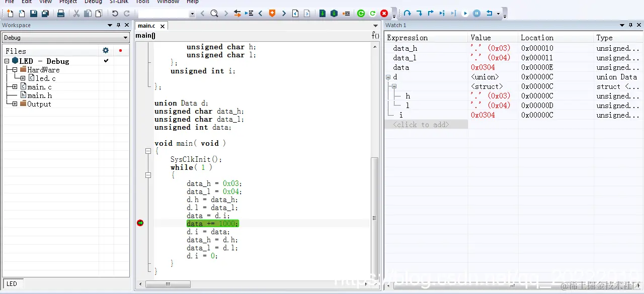Expand the Output folder node
The height and width of the screenshot is (294, 644).
tap(15, 104)
